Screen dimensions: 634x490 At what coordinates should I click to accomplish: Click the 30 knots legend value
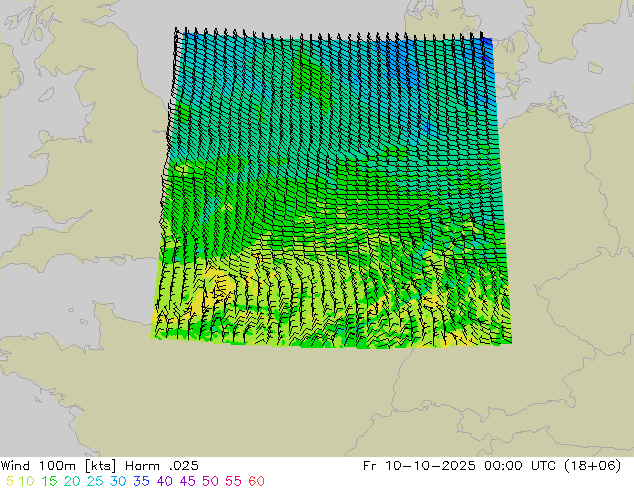pos(118,481)
